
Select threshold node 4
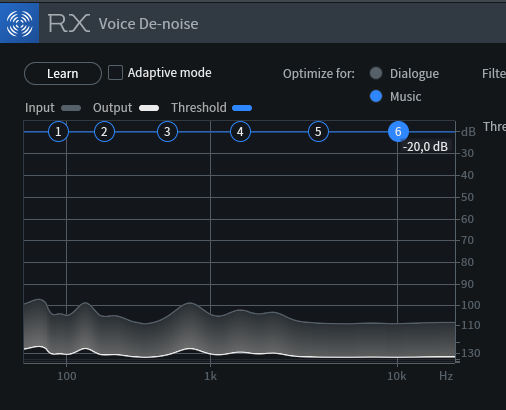pos(240,132)
